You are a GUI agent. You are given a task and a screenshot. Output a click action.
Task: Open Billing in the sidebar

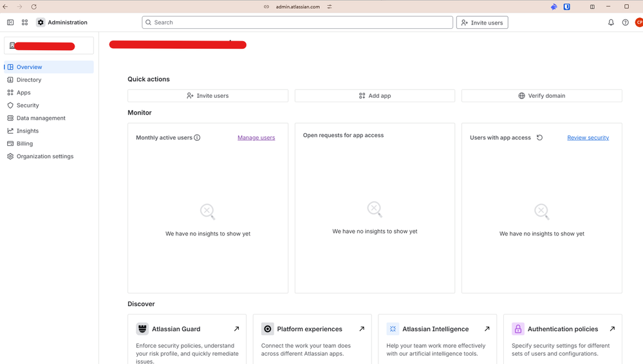[x=49, y=143]
